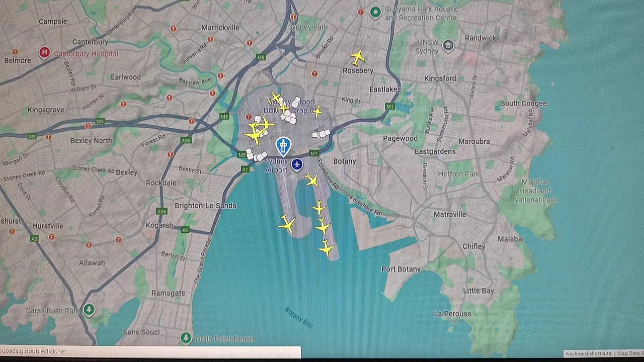
Task: Select the orange pin below Marrickville label
Action: [x=210, y=39]
